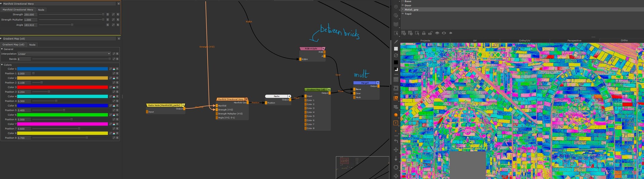The width and height of the screenshot is (644, 179).
Task: Click the crossed box mask icon
Action: point(396,80)
